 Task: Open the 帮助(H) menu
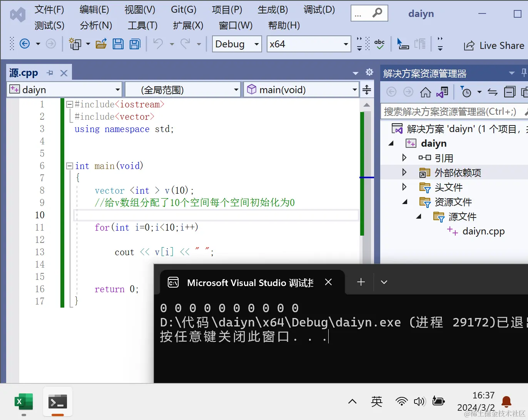tap(284, 25)
